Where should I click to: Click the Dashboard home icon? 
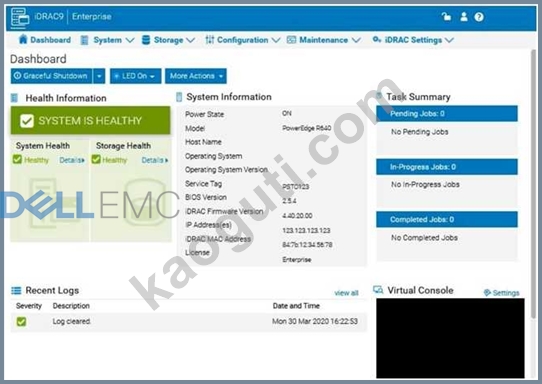pos(23,39)
